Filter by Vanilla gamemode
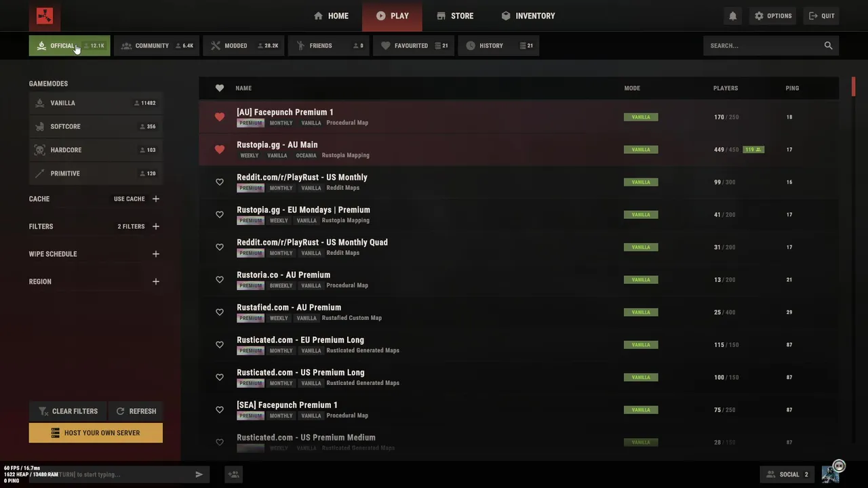The image size is (868, 488). pos(96,103)
